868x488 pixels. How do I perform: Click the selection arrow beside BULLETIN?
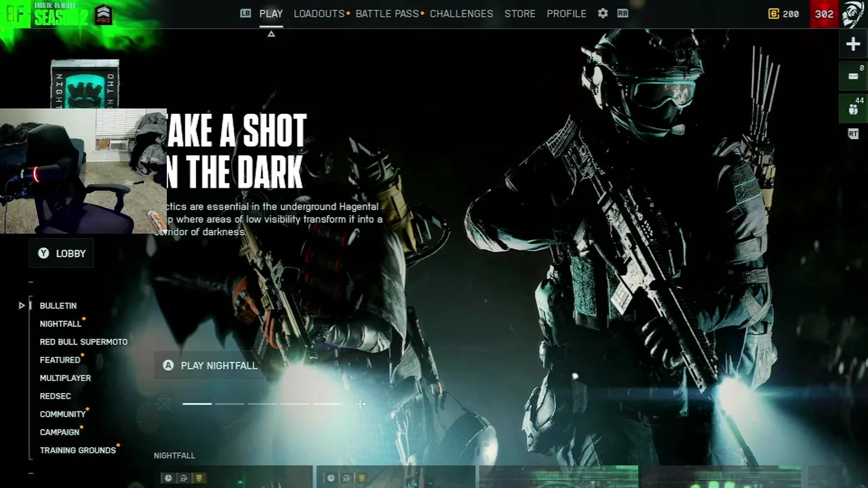click(x=22, y=306)
